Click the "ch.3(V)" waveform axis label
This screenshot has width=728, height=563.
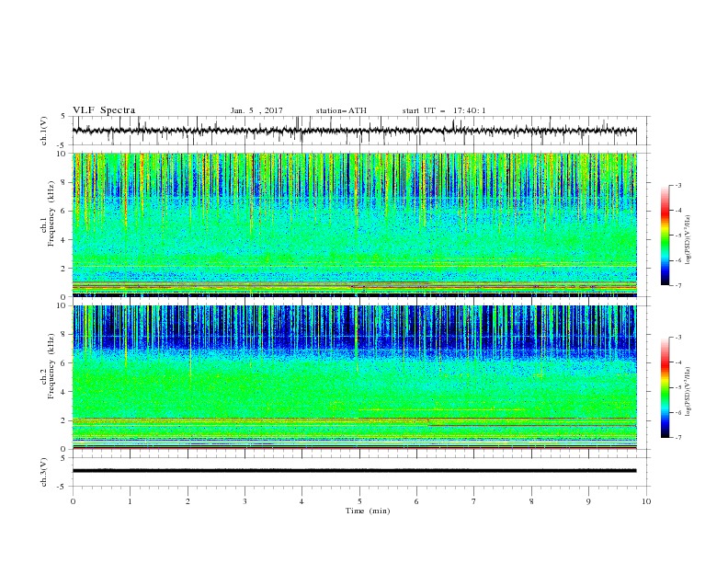coord(44,472)
